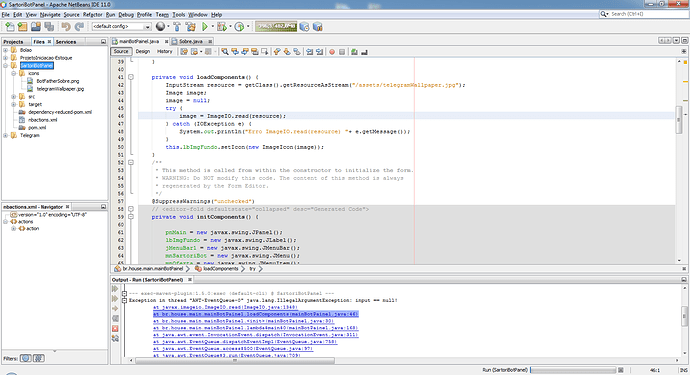This screenshot has height=375, width=690.
Task: Click Next Bookmark editor icon
Action: tap(287, 52)
